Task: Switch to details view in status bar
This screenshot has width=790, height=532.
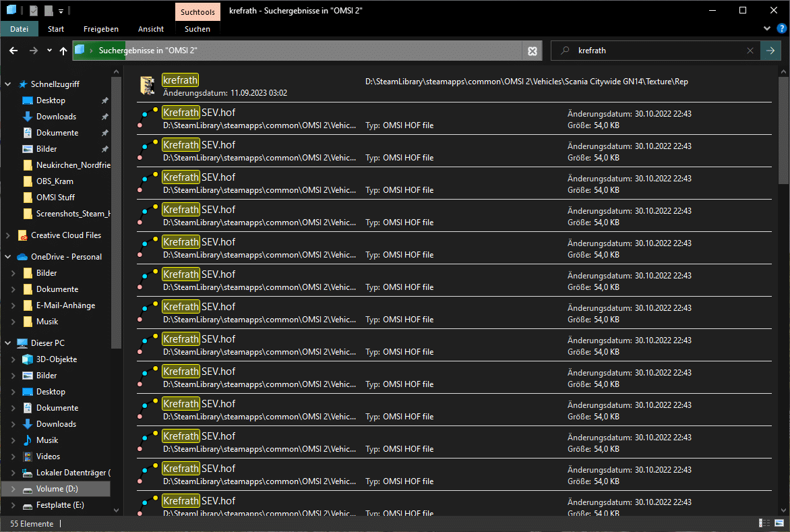Action: pyautogui.click(x=764, y=523)
